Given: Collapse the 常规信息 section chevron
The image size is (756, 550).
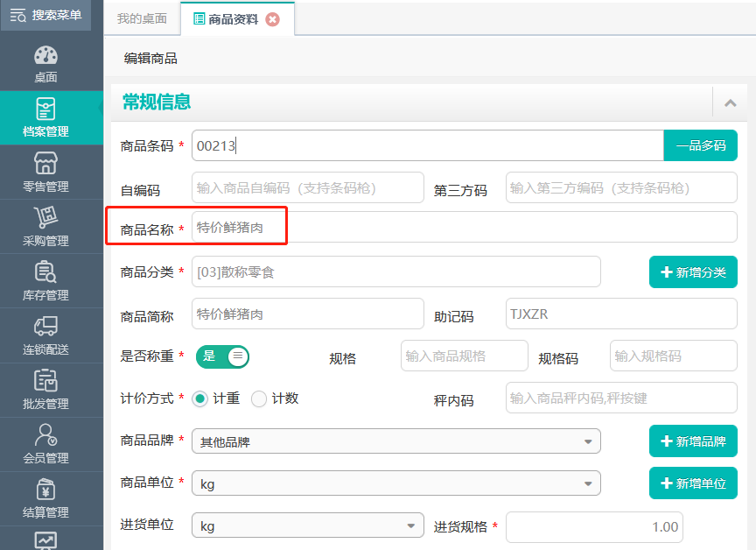Looking at the screenshot, I should click(730, 102).
